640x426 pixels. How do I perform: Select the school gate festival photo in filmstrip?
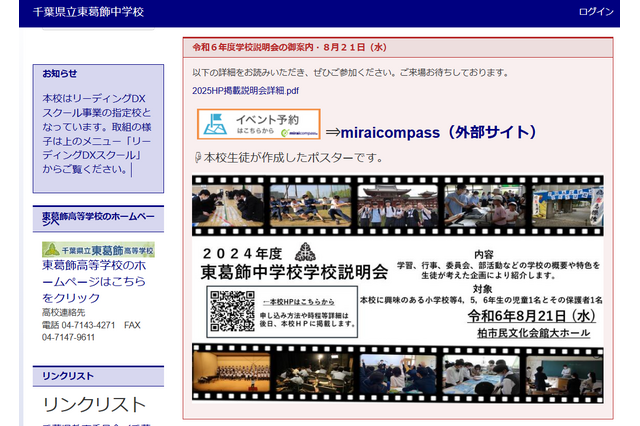tap(567, 206)
